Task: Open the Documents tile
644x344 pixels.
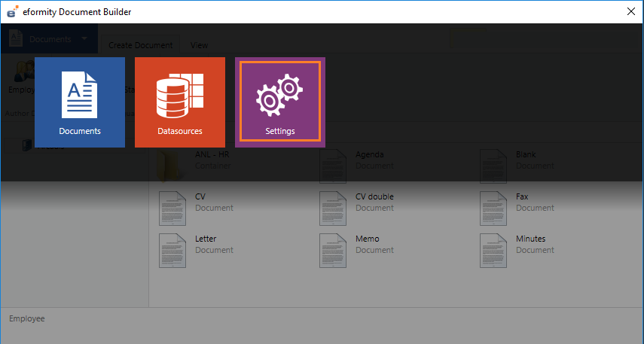Action: (80, 102)
